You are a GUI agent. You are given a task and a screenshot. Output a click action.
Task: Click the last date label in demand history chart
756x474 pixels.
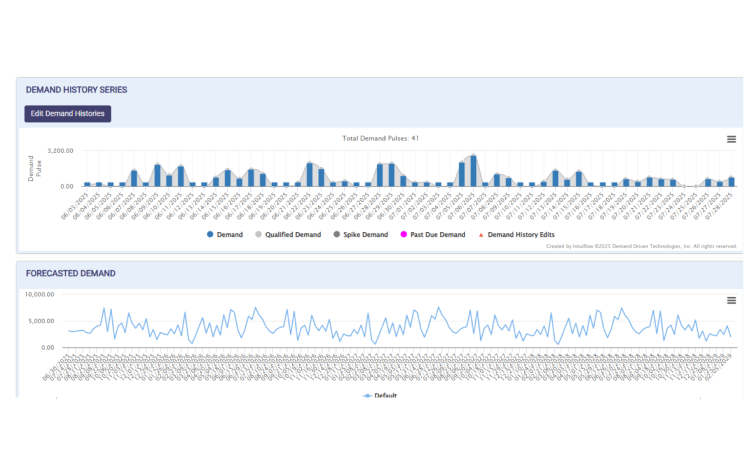pos(725,200)
